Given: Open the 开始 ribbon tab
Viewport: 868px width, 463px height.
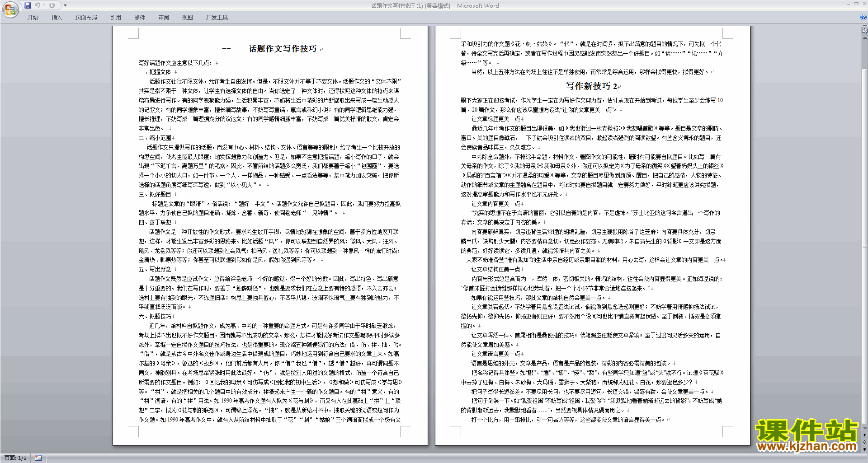Looking at the screenshot, I should pyautogui.click(x=33, y=18).
